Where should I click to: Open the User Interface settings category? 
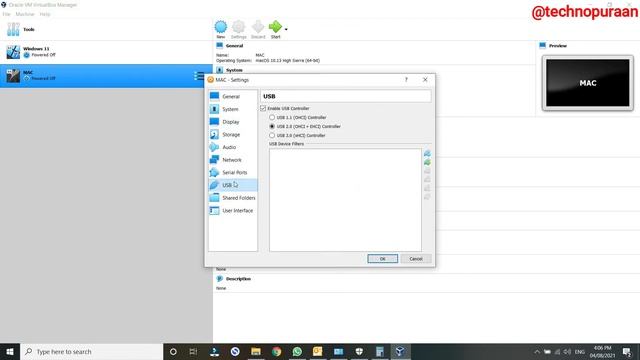(x=233, y=210)
